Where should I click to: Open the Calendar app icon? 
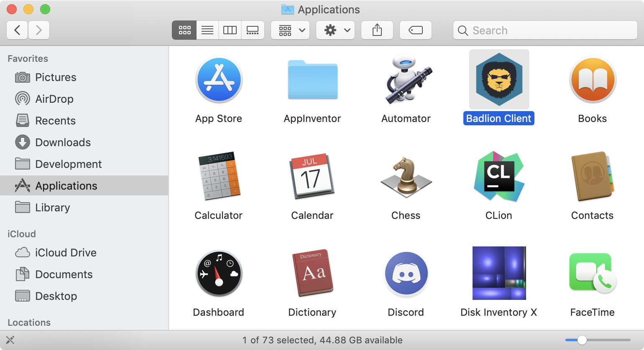(312, 176)
